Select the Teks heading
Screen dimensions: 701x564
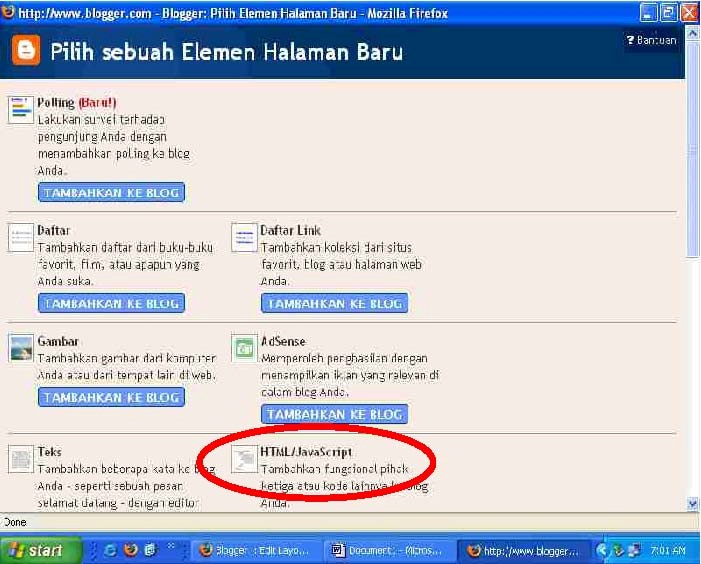49,452
